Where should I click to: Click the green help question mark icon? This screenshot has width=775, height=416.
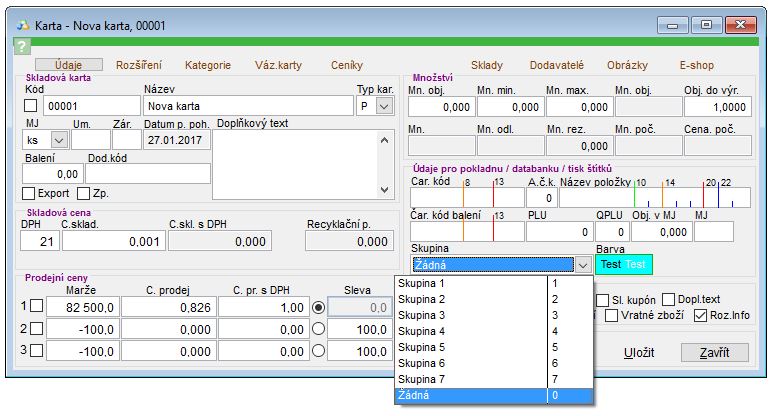point(23,46)
